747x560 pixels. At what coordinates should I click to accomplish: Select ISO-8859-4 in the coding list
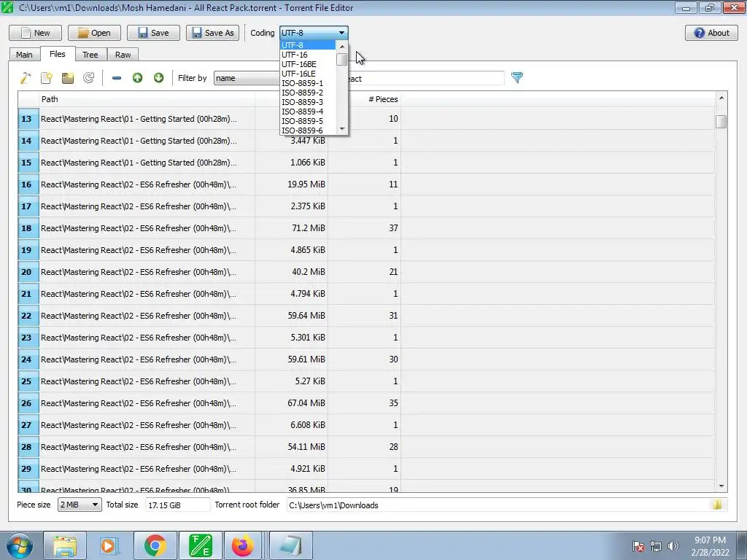pos(308,112)
